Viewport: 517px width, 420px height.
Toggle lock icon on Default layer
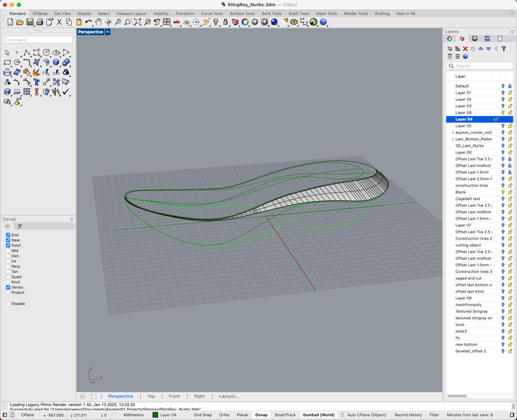pyautogui.click(x=509, y=86)
